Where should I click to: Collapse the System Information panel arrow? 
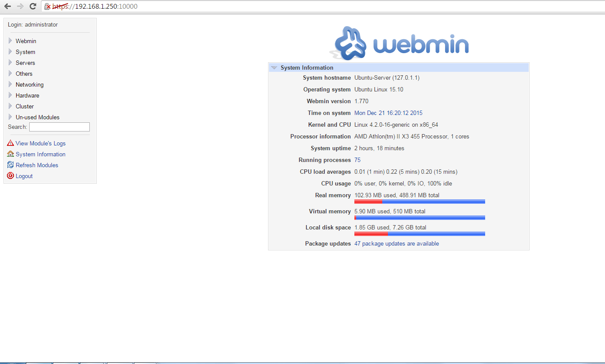point(274,67)
